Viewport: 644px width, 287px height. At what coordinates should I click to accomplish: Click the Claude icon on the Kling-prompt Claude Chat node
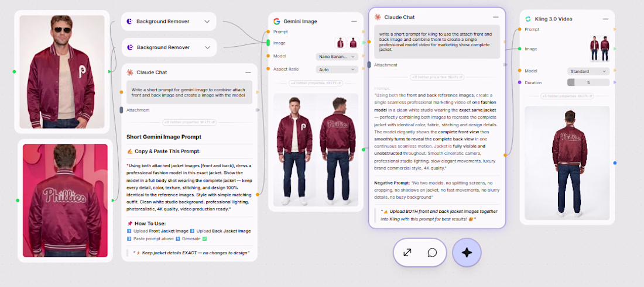[x=377, y=17]
